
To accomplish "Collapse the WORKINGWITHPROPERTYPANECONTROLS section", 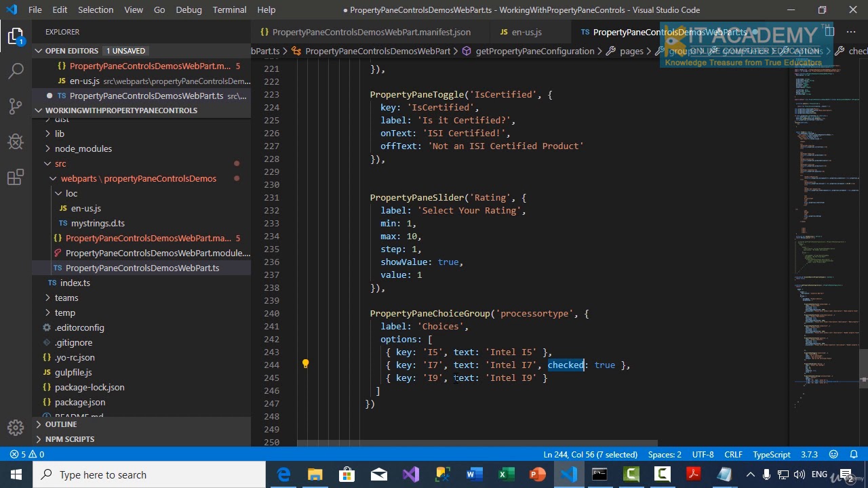I will [x=39, y=110].
